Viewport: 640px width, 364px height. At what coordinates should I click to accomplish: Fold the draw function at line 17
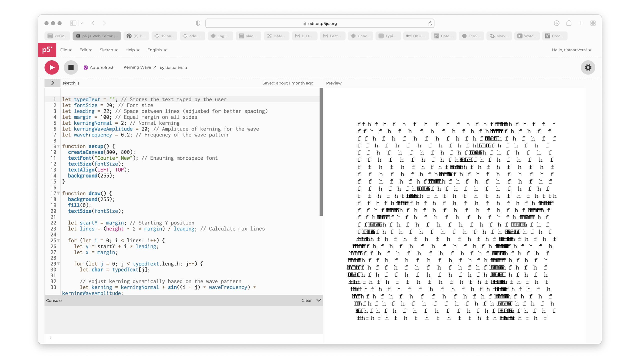pyautogui.click(x=58, y=193)
